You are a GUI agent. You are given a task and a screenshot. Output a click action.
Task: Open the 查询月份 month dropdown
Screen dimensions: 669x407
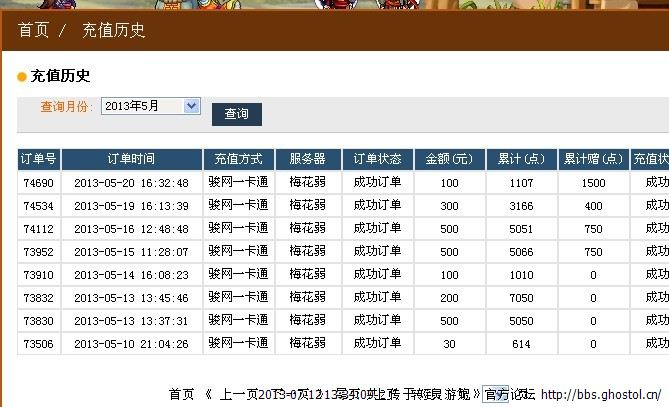tap(150, 106)
